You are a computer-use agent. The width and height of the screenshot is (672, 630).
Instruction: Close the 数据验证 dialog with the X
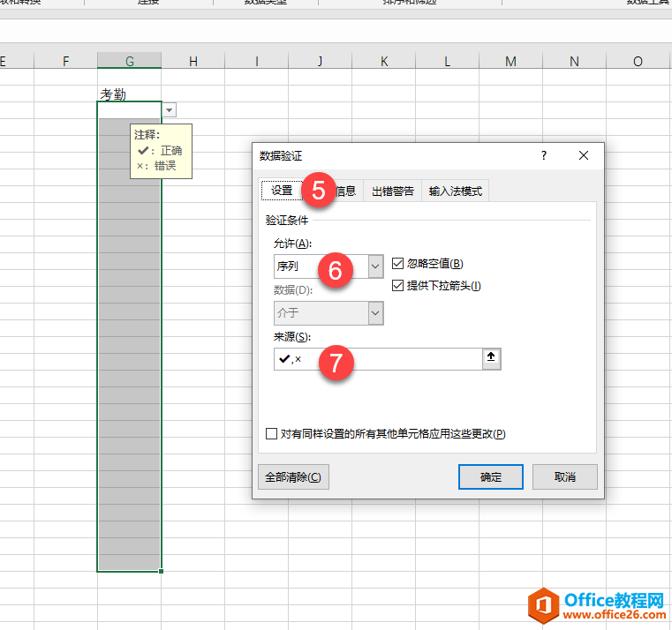[583, 155]
